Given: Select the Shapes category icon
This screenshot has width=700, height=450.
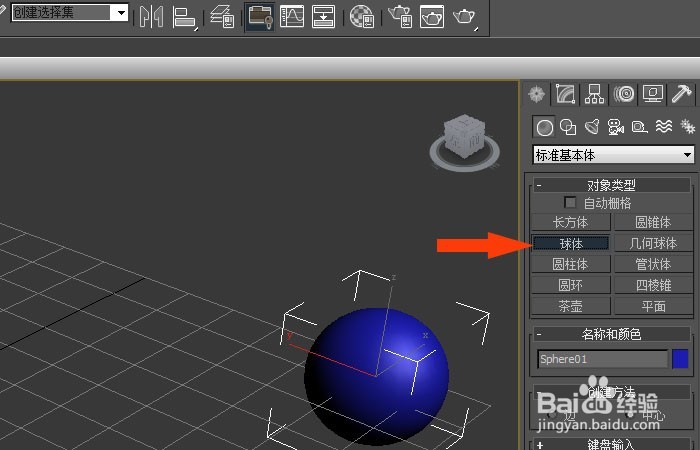Looking at the screenshot, I should pyautogui.click(x=568, y=127).
